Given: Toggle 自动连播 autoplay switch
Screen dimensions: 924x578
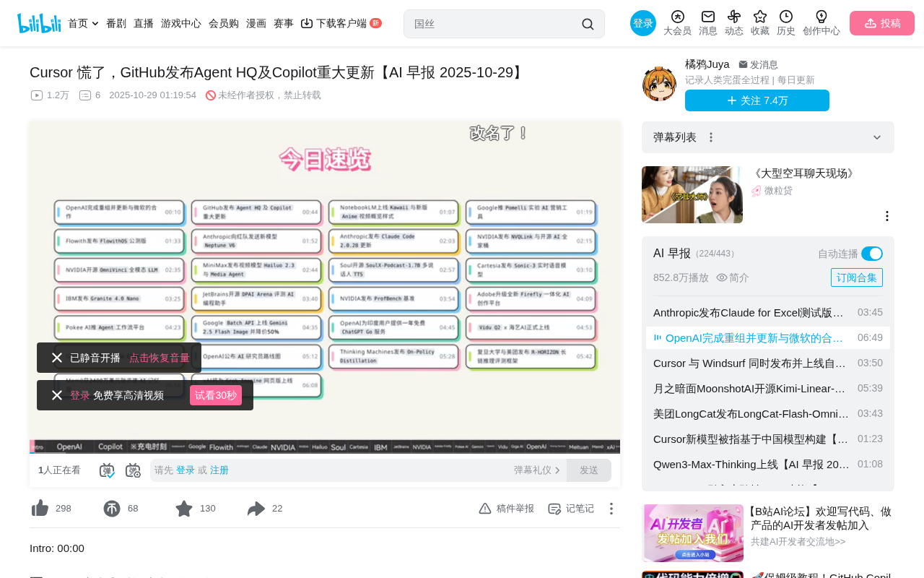Looking at the screenshot, I should pyautogui.click(x=872, y=254).
